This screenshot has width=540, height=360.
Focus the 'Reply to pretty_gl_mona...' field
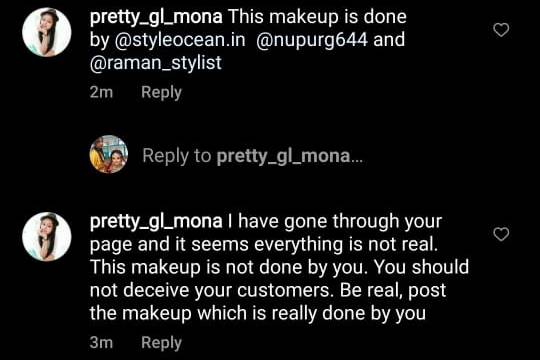(x=252, y=156)
